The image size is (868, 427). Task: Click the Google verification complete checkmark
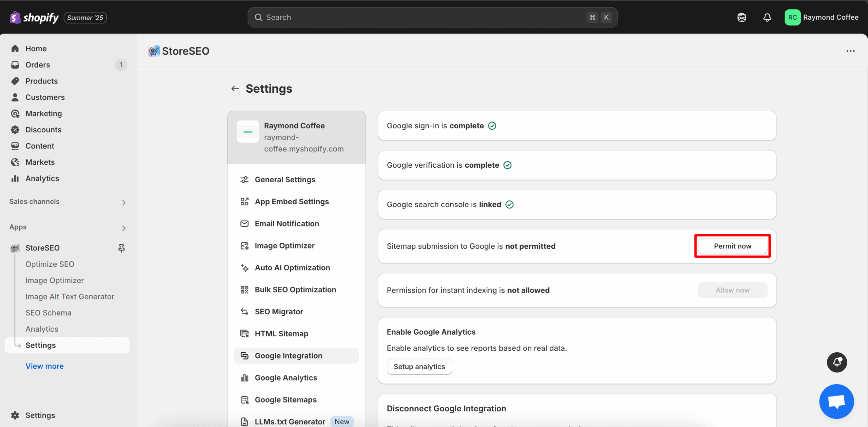coord(507,165)
